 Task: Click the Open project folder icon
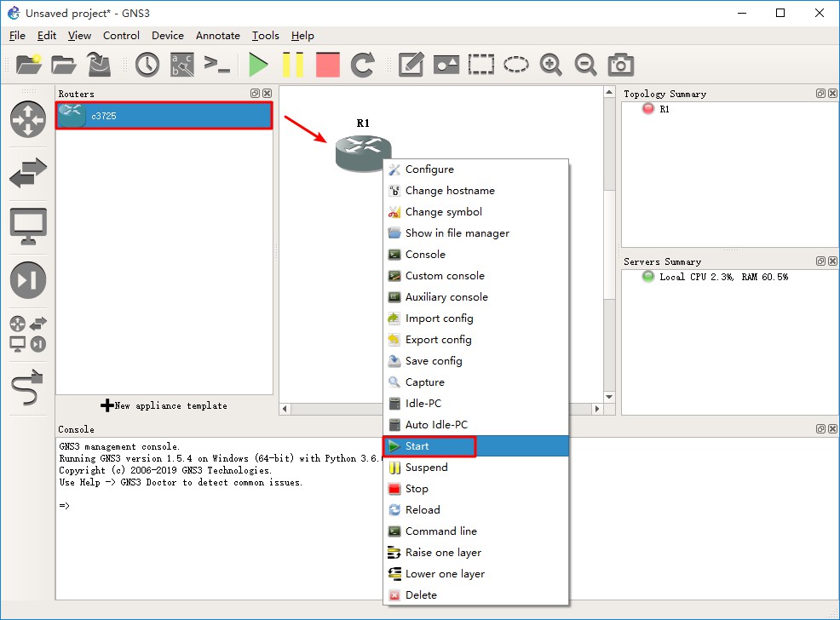click(x=64, y=65)
